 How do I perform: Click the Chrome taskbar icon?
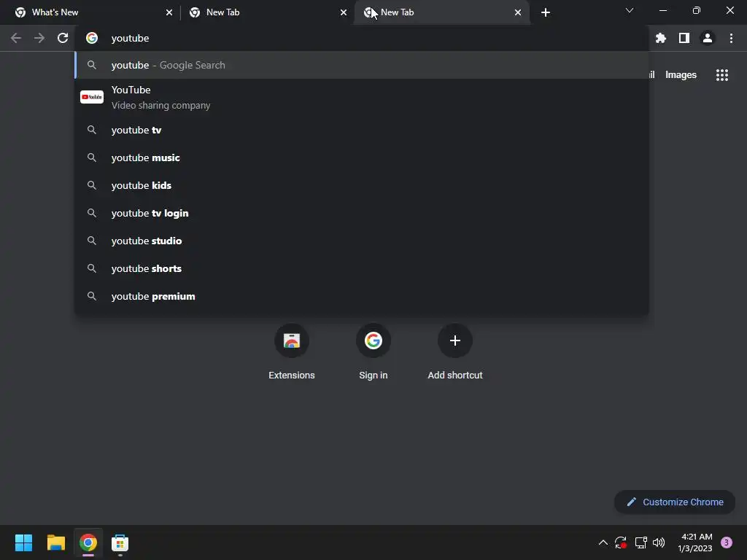click(x=88, y=542)
